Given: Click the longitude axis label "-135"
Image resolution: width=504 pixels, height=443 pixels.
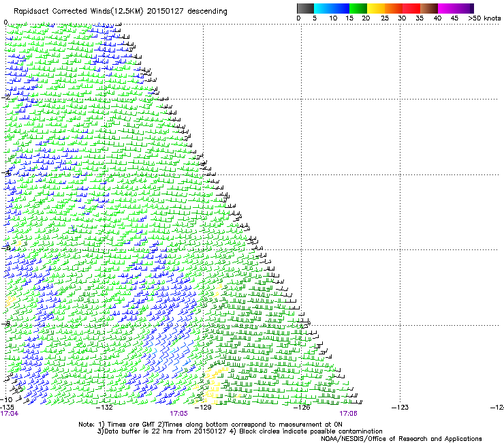Looking at the screenshot, I should pyautogui.click(x=6, y=408).
